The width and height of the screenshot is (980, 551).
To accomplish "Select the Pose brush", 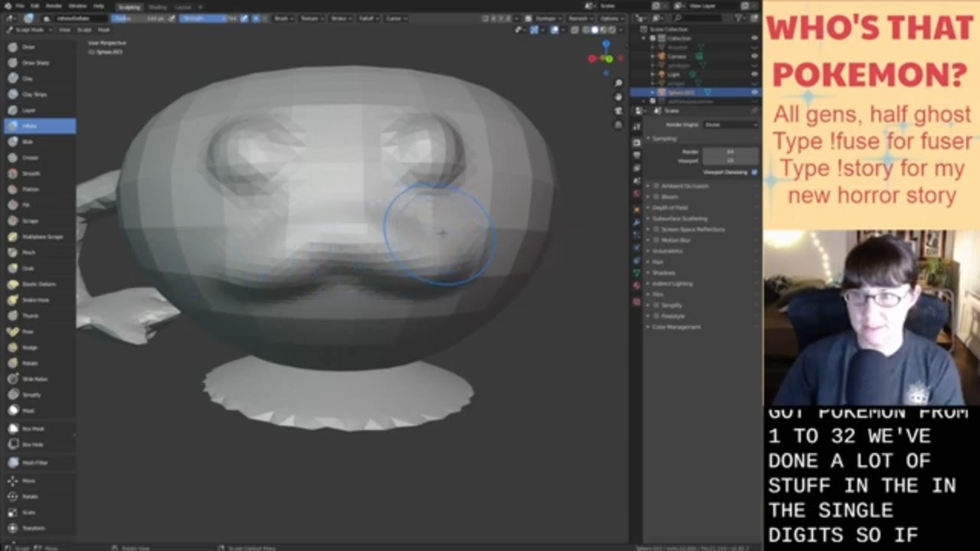I will coord(38,331).
